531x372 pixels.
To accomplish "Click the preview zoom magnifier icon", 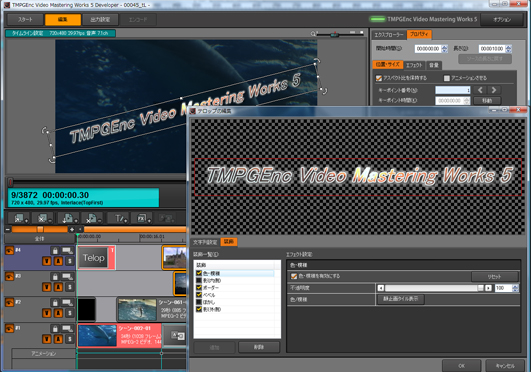I will coord(313,34).
